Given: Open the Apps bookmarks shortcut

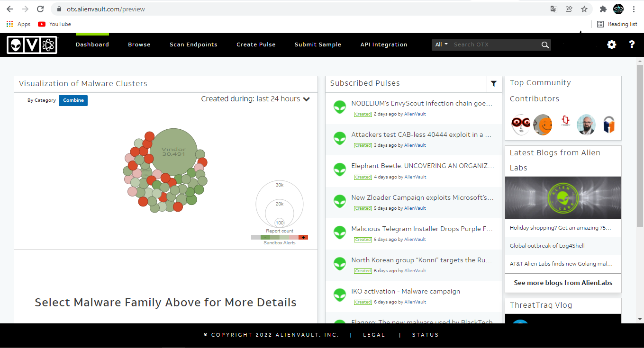Looking at the screenshot, I should pyautogui.click(x=18, y=24).
